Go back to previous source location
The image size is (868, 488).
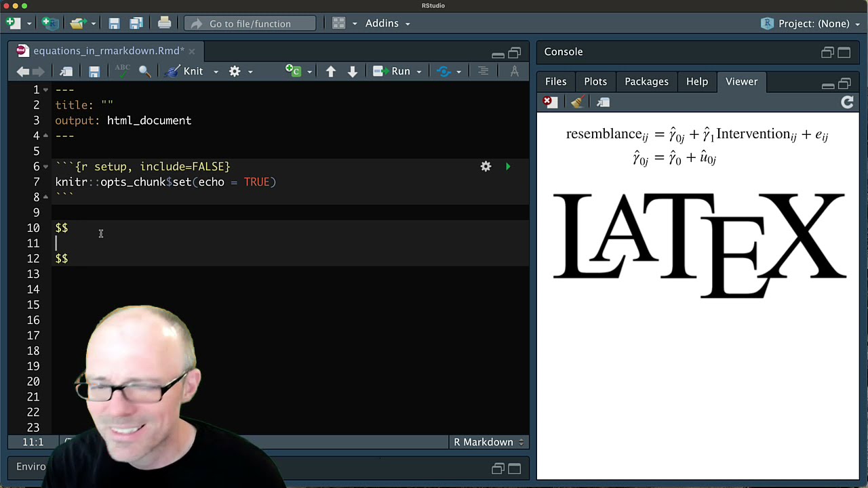[x=22, y=71]
